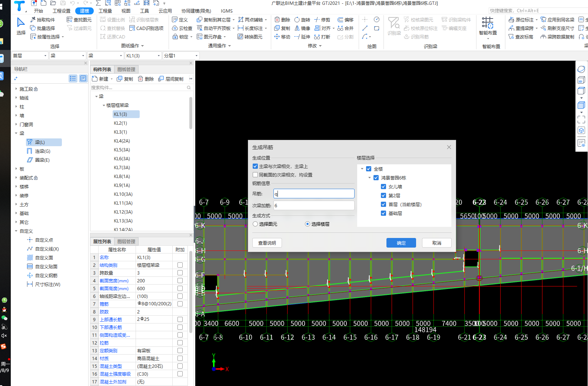
Task: Click the 合并 merge tool
Action: 345,28
